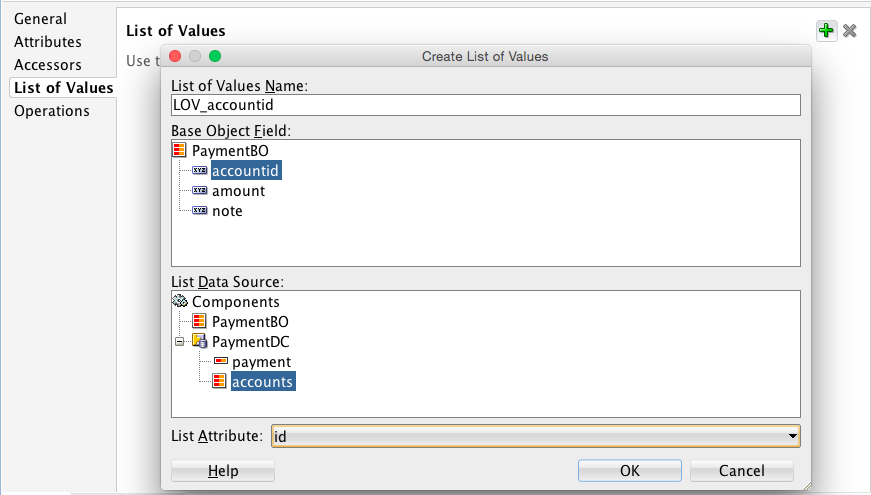Screen dimensions: 871x495
Task: Switch to the Attributes tab
Action: pyautogui.click(x=48, y=42)
